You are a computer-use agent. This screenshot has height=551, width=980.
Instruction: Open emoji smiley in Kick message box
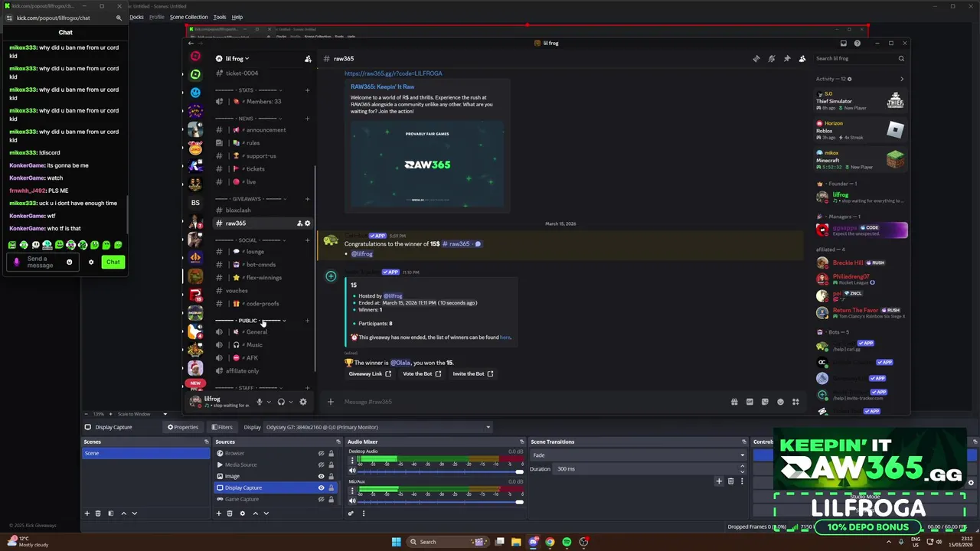click(x=69, y=262)
